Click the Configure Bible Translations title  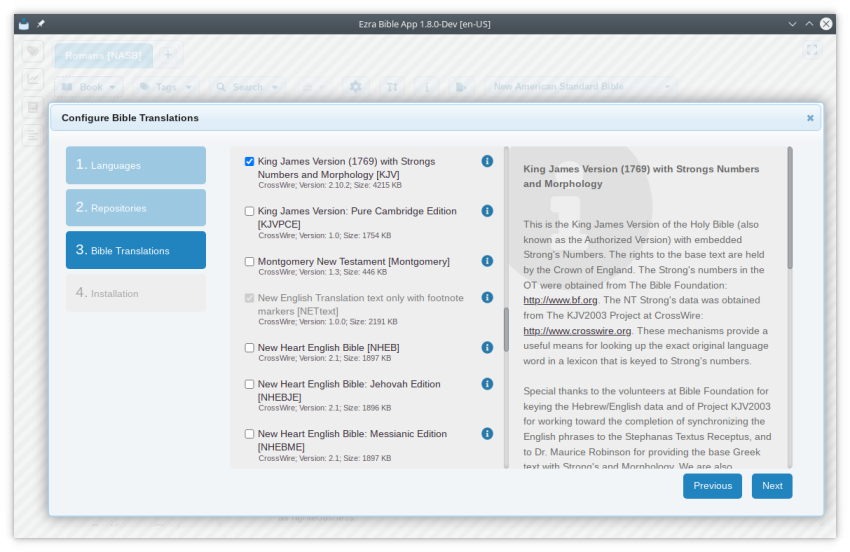[130, 118]
